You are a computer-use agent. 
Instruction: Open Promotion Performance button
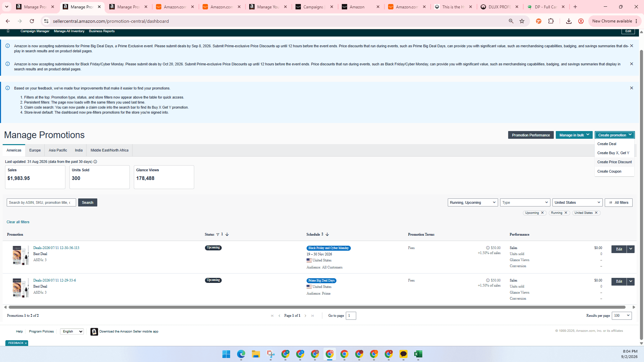click(531, 135)
